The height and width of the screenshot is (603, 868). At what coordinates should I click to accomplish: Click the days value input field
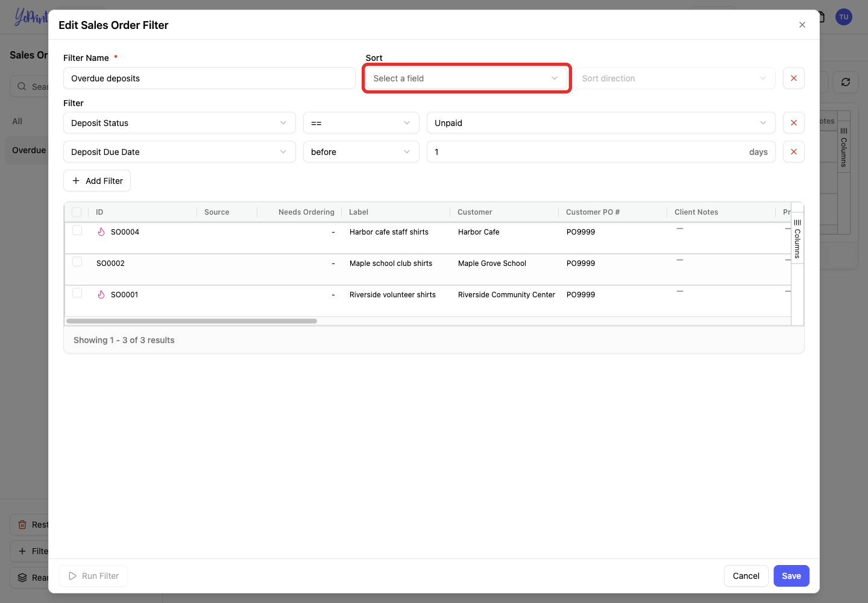pyautogui.click(x=601, y=152)
